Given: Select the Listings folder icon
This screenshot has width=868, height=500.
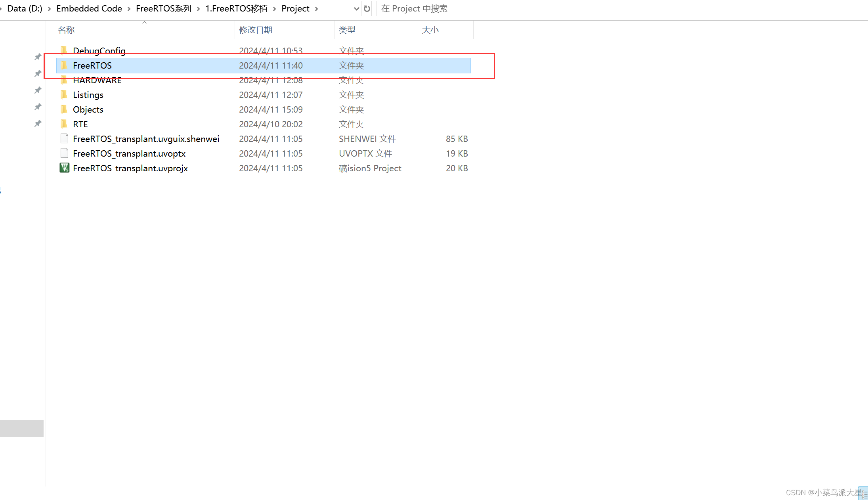Looking at the screenshot, I should point(64,94).
